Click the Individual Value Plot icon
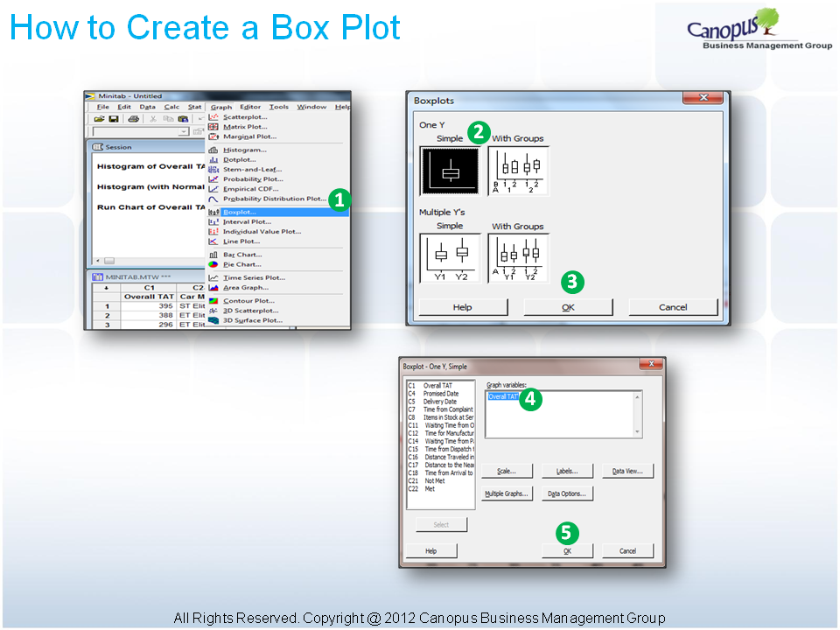Image resolution: width=840 pixels, height=630 pixels. point(213,231)
